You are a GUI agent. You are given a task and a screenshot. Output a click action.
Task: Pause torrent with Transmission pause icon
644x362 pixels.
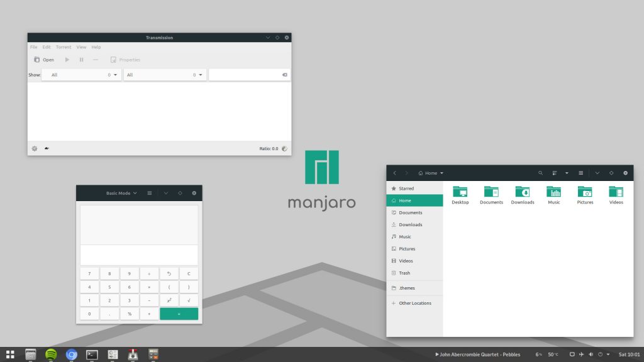pos(81,60)
